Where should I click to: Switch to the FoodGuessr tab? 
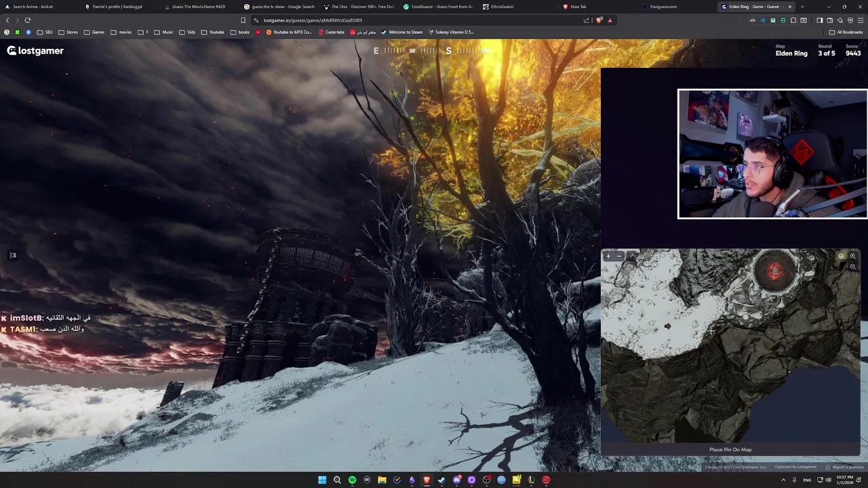[438, 7]
